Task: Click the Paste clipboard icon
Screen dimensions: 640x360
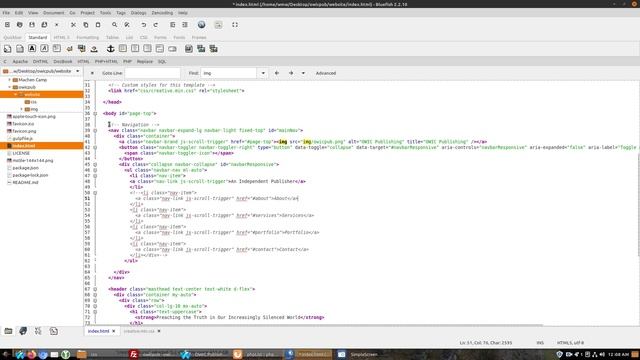Action: coord(98,25)
